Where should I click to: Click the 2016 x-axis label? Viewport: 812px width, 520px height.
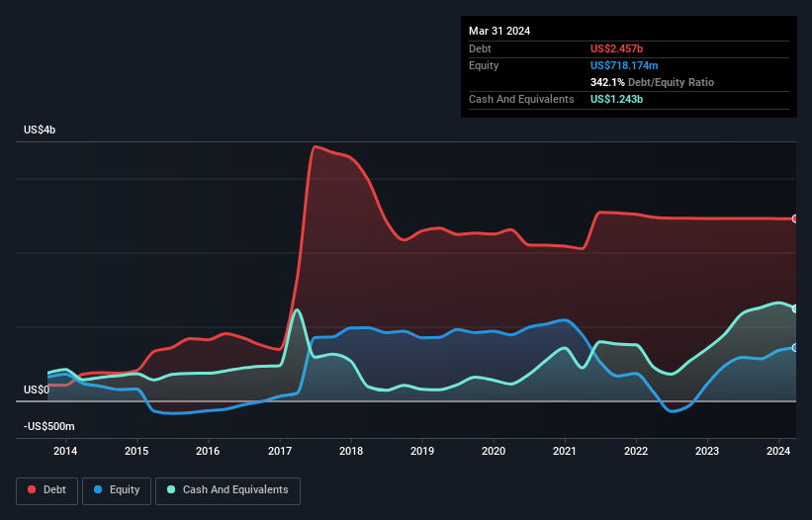208,451
